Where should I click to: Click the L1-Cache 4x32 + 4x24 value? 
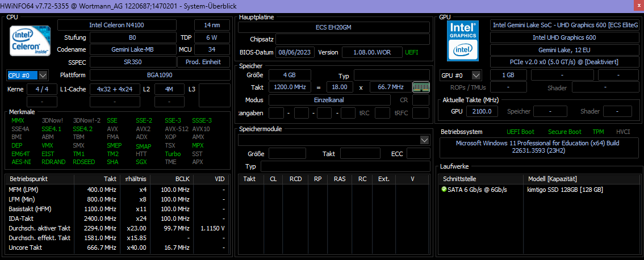[115, 89]
